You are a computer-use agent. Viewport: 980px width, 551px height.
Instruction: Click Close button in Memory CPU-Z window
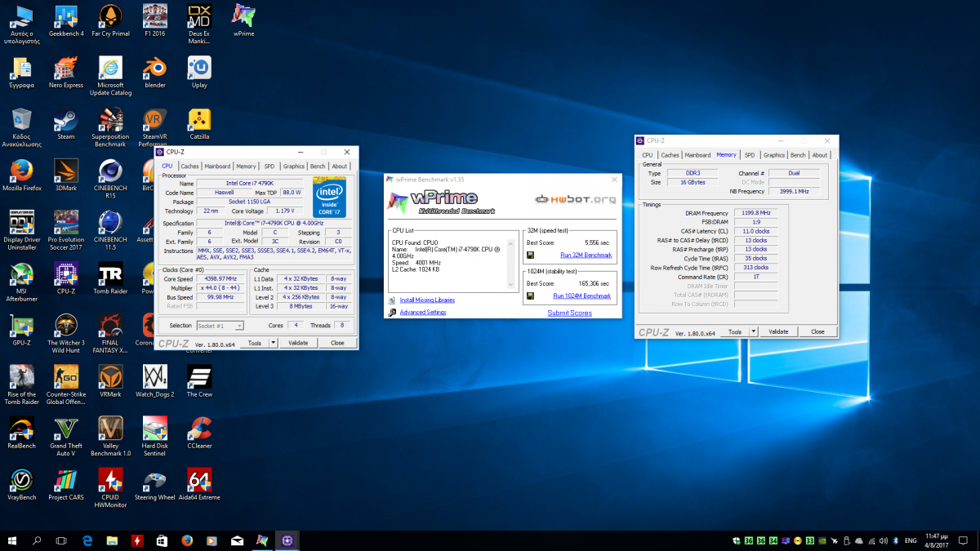coord(817,331)
